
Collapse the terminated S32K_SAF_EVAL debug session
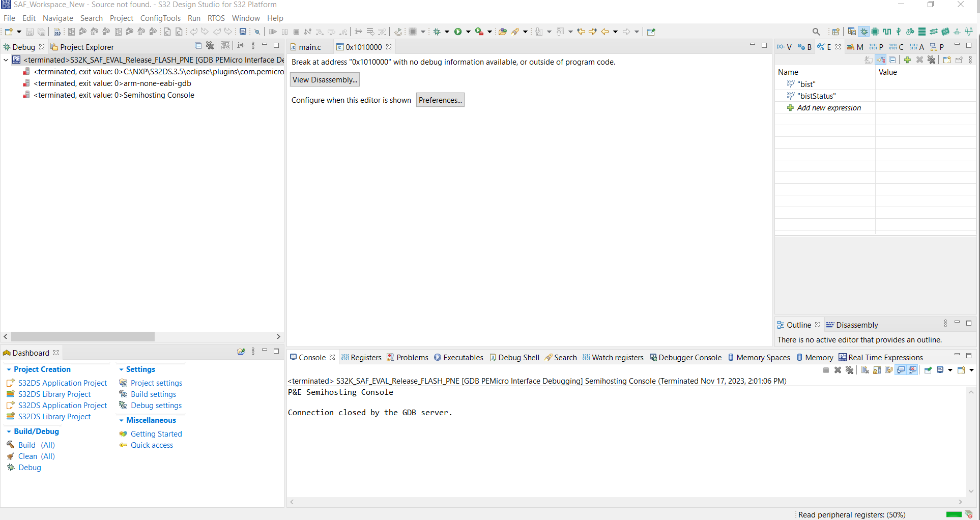coord(6,60)
